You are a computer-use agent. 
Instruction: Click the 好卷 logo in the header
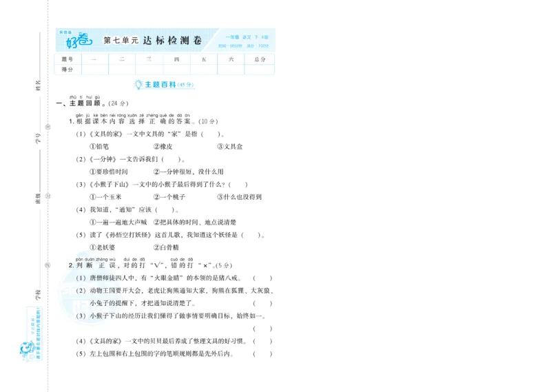point(79,40)
